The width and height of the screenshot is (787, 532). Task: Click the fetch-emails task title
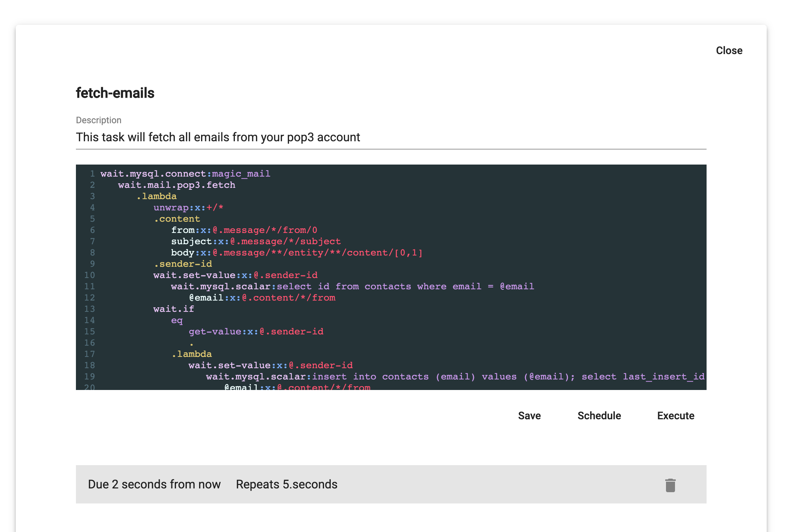(x=115, y=93)
